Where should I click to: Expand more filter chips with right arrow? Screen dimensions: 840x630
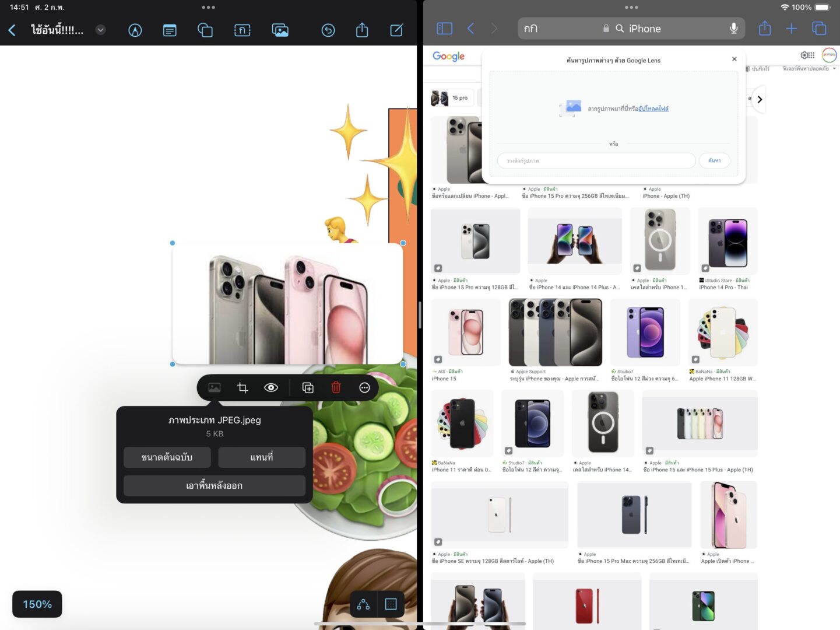click(x=759, y=99)
